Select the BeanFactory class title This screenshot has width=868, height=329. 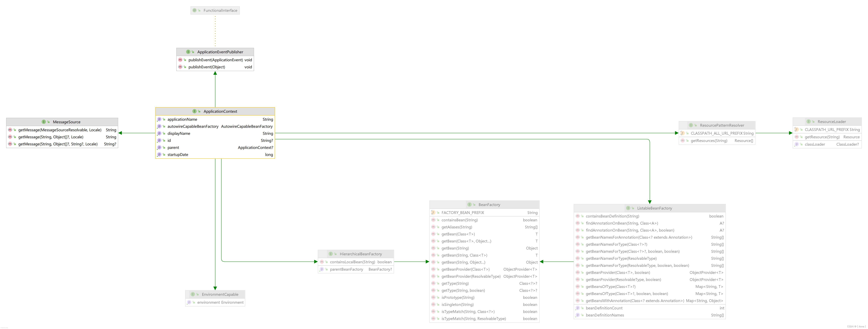pos(489,205)
